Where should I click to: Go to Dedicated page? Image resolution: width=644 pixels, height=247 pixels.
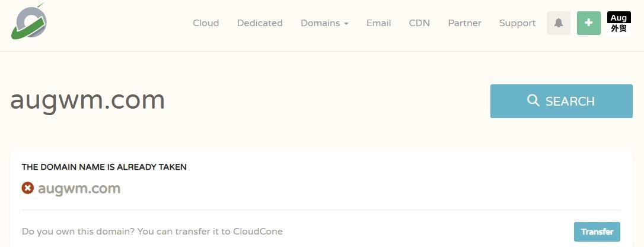click(260, 23)
